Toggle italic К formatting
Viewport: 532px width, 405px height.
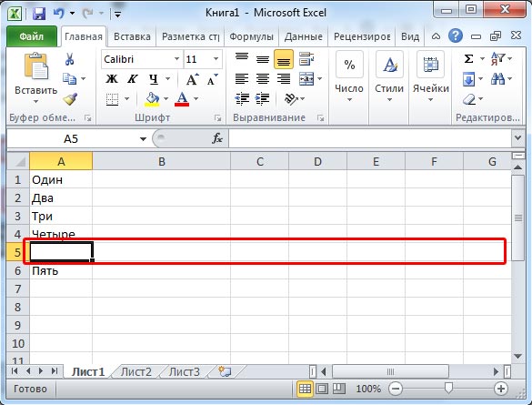pos(132,79)
